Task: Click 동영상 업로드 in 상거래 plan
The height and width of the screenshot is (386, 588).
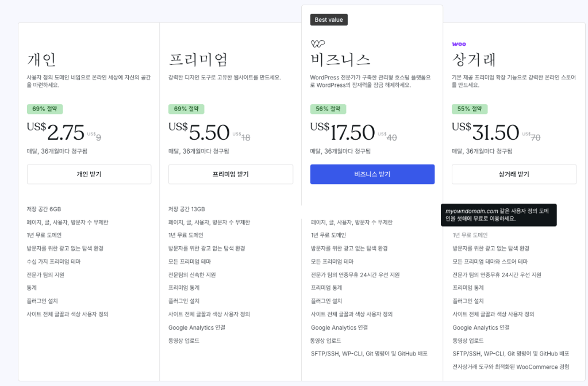Action: point(468,341)
